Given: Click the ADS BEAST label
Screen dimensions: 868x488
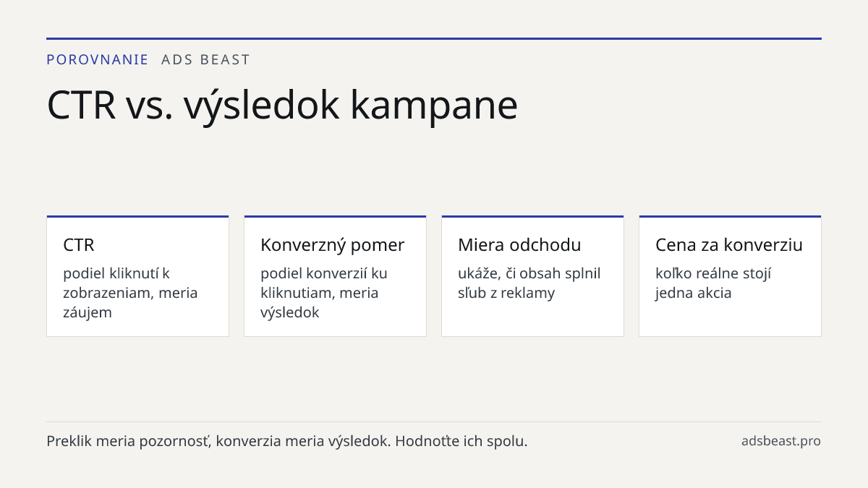Looking at the screenshot, I should pyautogui.click(x=205, y=60).
